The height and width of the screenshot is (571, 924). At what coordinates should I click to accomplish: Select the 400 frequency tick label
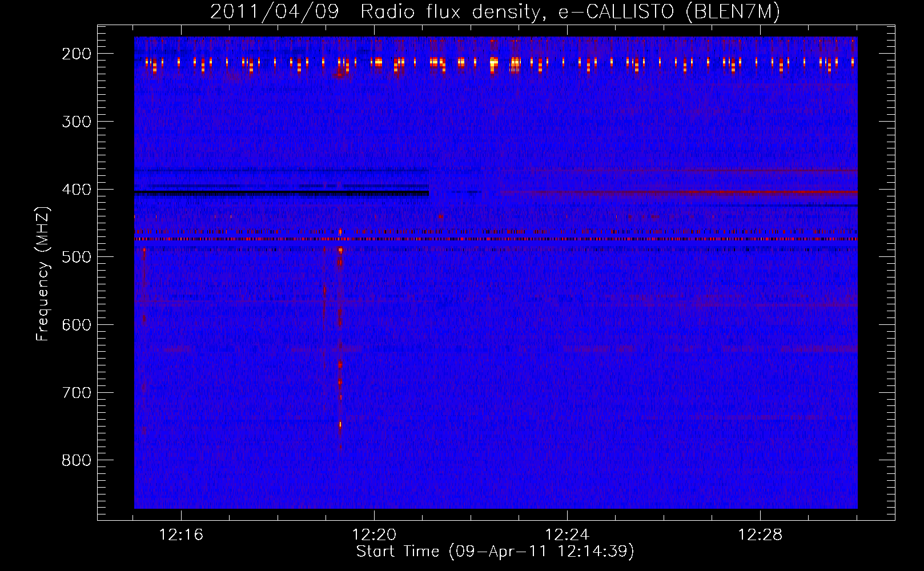point(77,190)
